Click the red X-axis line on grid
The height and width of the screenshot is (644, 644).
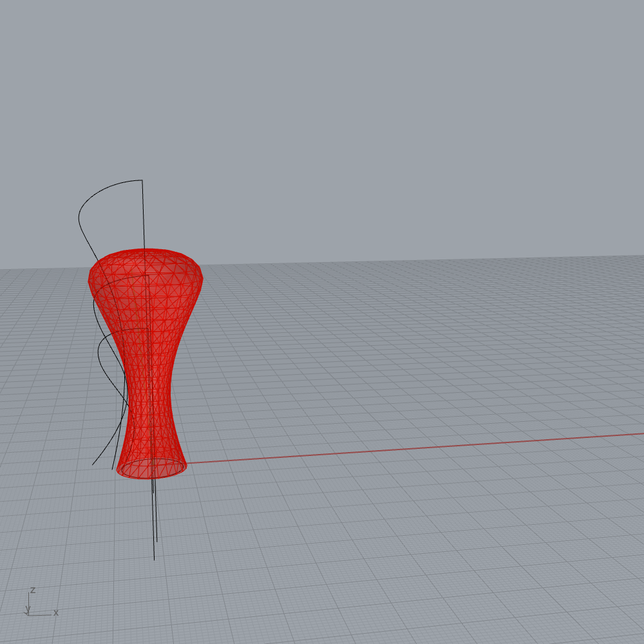386,450
